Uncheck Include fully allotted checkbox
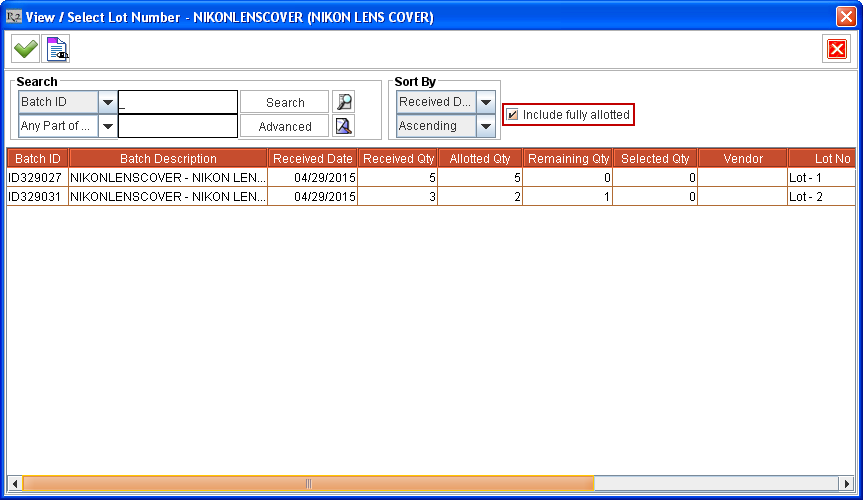The width and height of the screenshot is (863, 500). pyautogui.click(x=513, y=115)
